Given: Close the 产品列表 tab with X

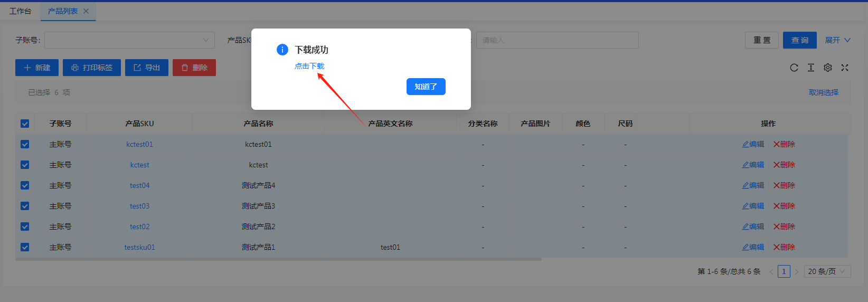Looking at the screenshot, I should [x=86, y=11].
